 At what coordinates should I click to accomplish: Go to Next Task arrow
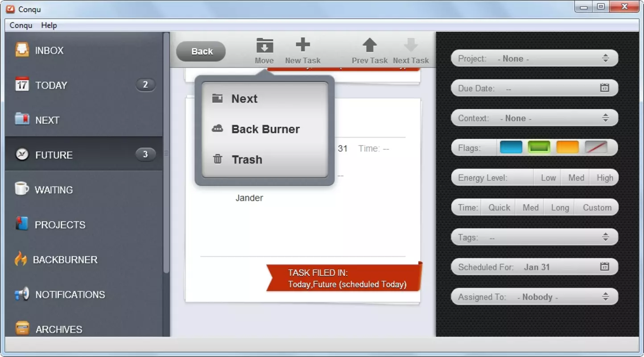pos(411,45)
